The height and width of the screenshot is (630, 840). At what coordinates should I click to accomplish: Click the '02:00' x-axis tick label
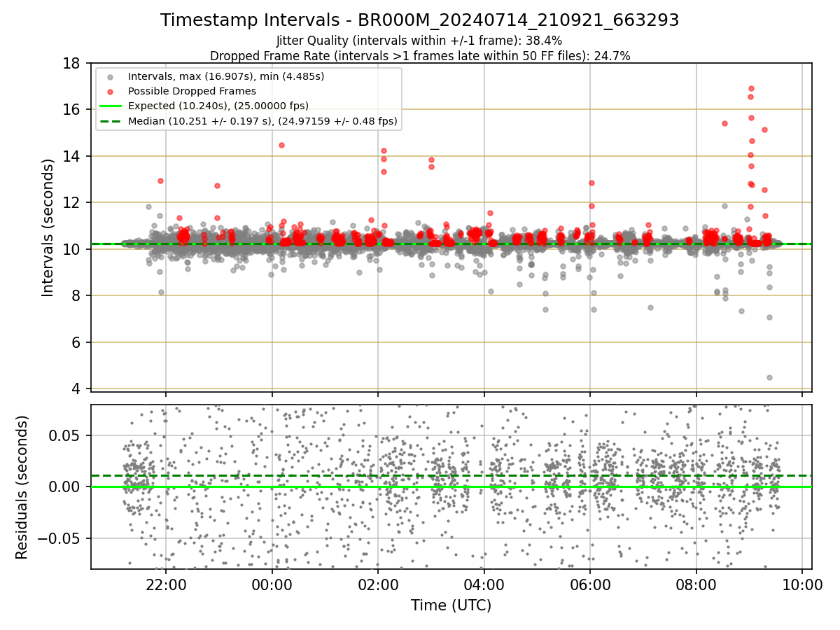378,584
